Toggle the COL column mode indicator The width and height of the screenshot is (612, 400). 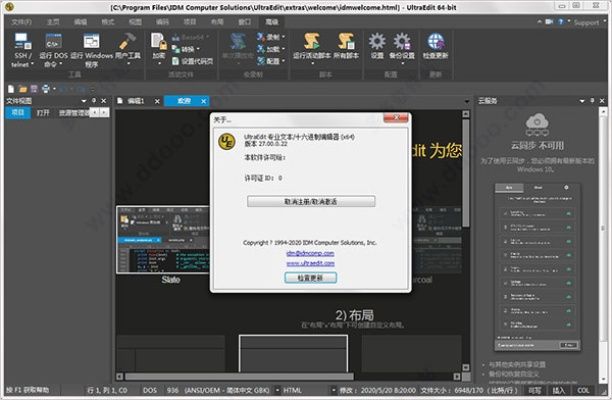point(585,388)
